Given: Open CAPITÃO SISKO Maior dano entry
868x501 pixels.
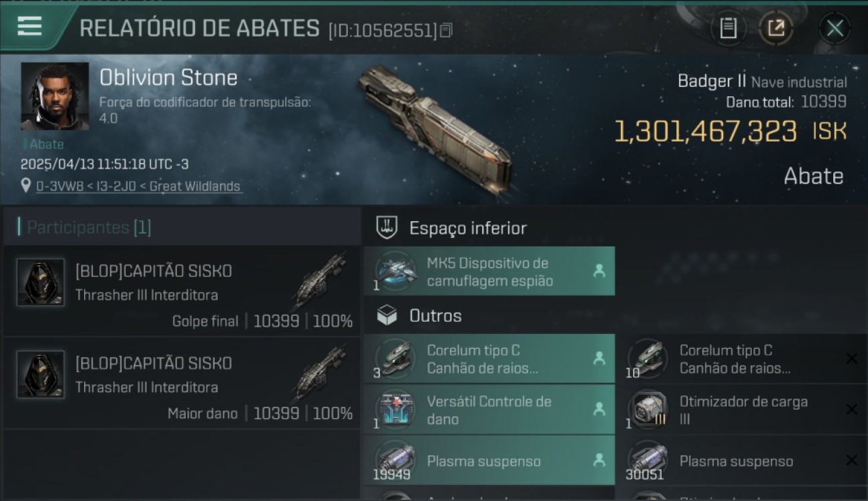Looking at the screenshot, I should coord(182,383).
